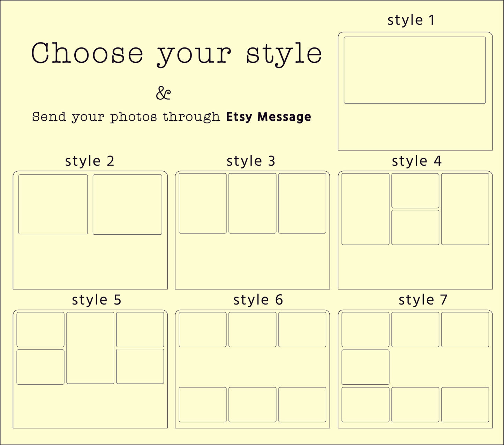Viewport: 504px width, 445px height.
Task: Select the "style 3" label
Action: [251, 161]
